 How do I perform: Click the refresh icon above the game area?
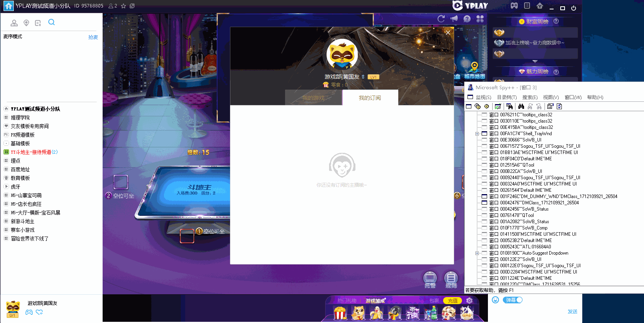coord(441,18)
